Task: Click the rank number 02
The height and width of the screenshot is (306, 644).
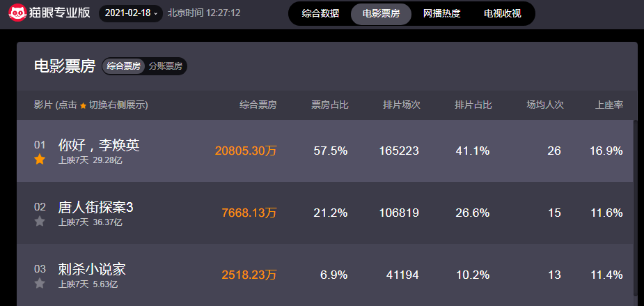Action: click(x=40, y=207)
